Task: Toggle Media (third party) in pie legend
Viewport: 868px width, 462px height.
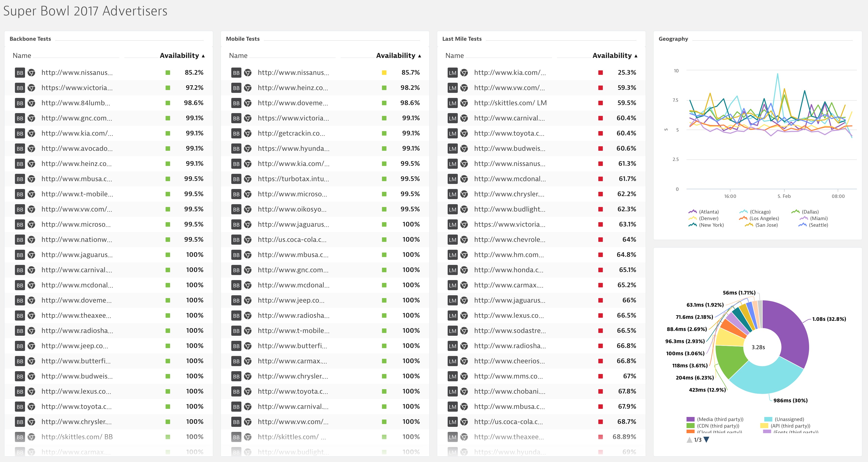Action: [715, 419]
